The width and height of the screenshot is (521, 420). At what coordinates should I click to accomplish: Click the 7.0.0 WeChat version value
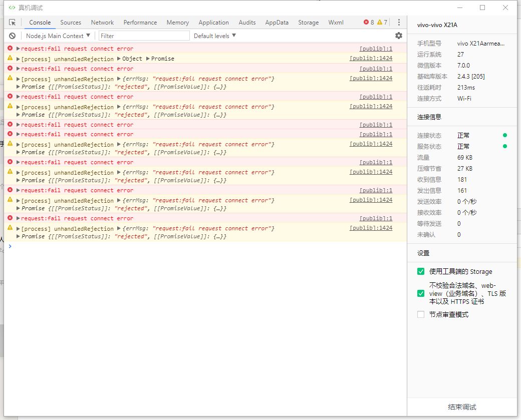click(x=463, y=66)
